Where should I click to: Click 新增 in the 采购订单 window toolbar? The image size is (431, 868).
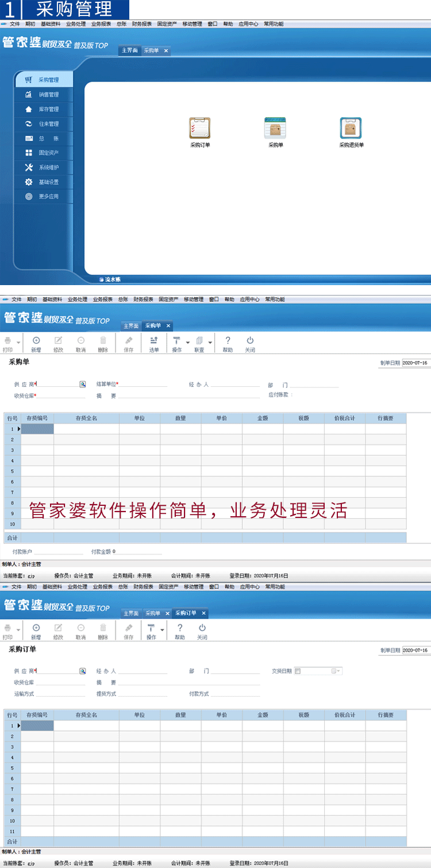click(36, 632)
